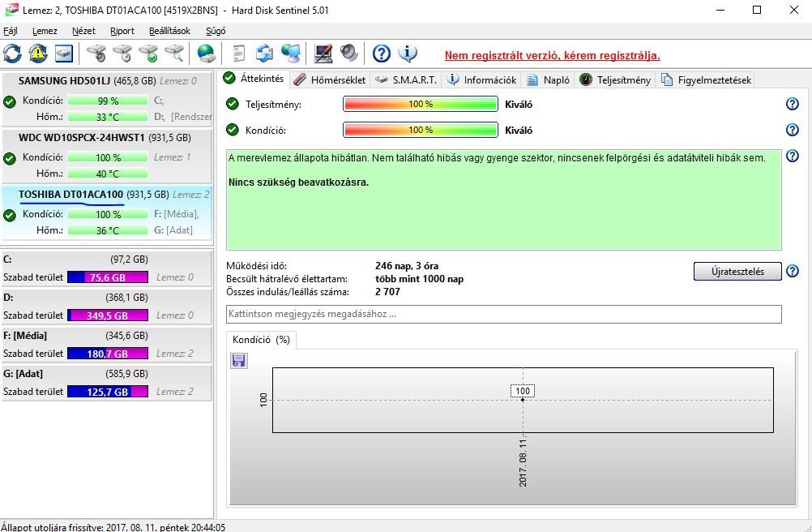Click the WDC 40 °C temperature bar
812x532 pixels.
(108, 174)
